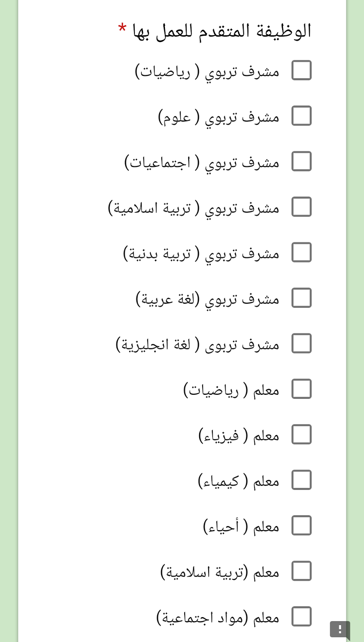Select the مشرف تربوى (لغة انجليزية) checkbox

click(301, 343)
